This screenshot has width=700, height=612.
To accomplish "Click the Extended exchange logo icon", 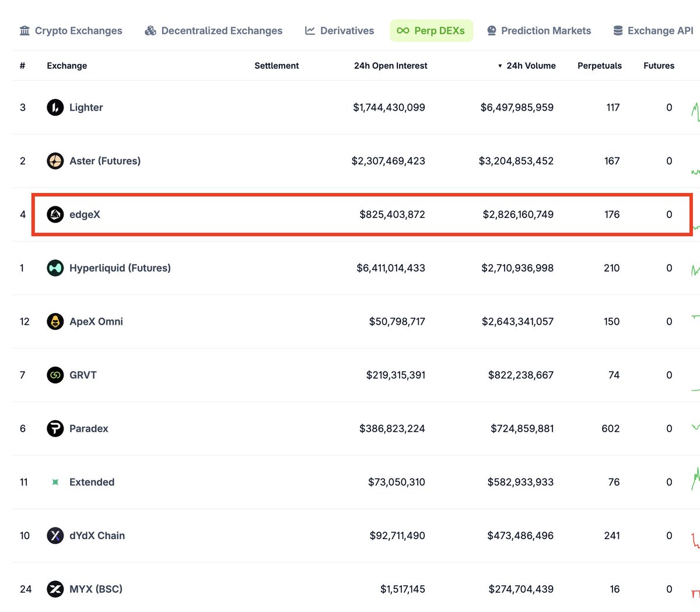I will pyautogui.click(x=55, y=482).
